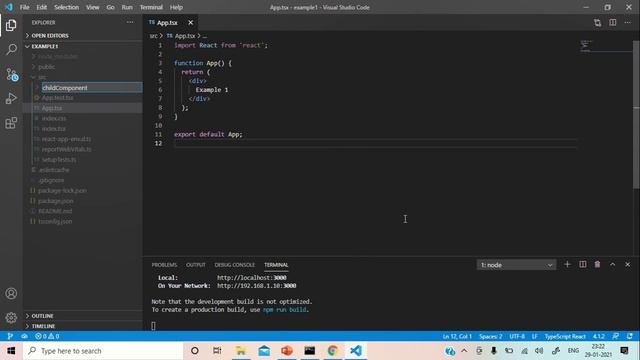The width and height of the screenshot is (640, 360).
Task: Split the terminal panel
Action: 582,264
